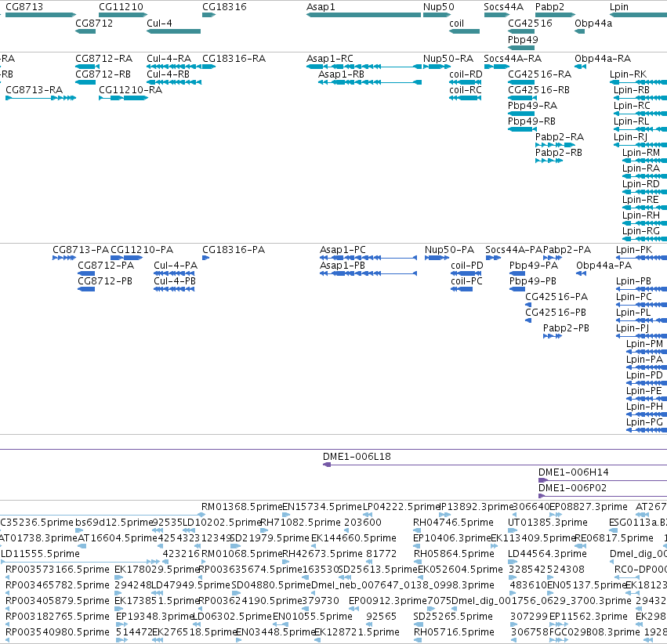Screen dimensions: 667x644
Task: Select the Pabp2 gene label
Action: tap(549, 7)
